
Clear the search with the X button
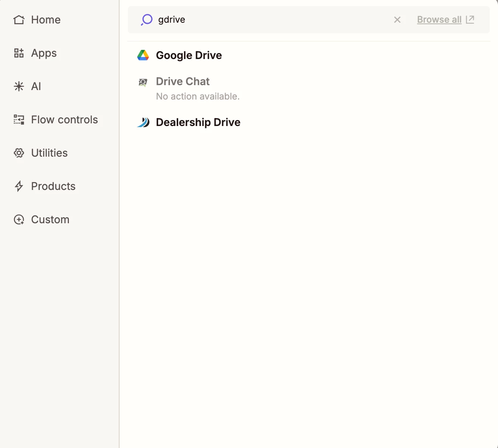coord(397,20)
